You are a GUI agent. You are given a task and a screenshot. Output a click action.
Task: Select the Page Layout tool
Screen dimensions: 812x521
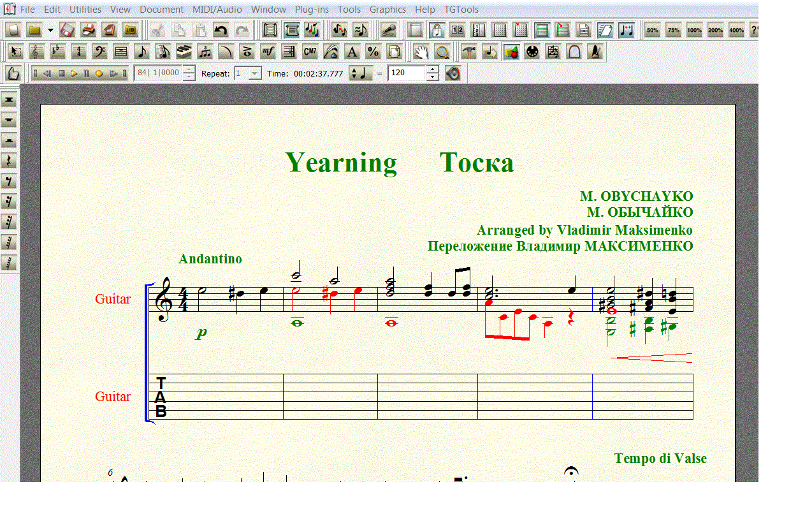(394, 52)
